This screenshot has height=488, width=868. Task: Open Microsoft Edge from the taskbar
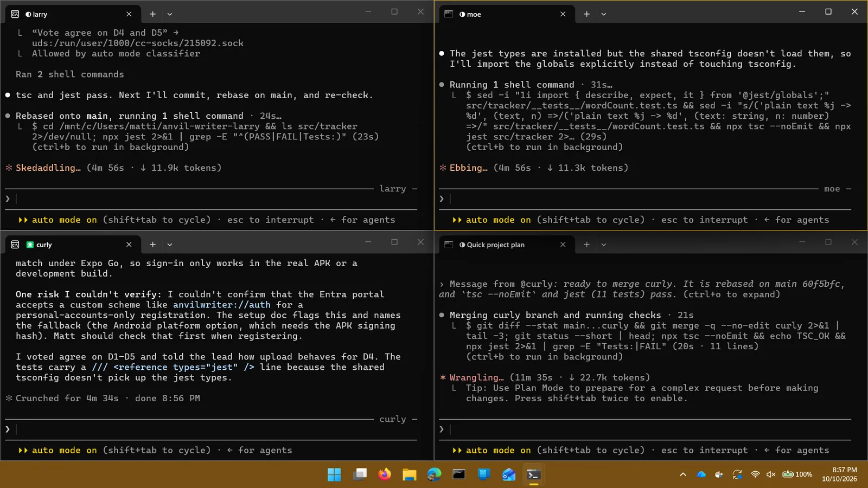(434, 474)
